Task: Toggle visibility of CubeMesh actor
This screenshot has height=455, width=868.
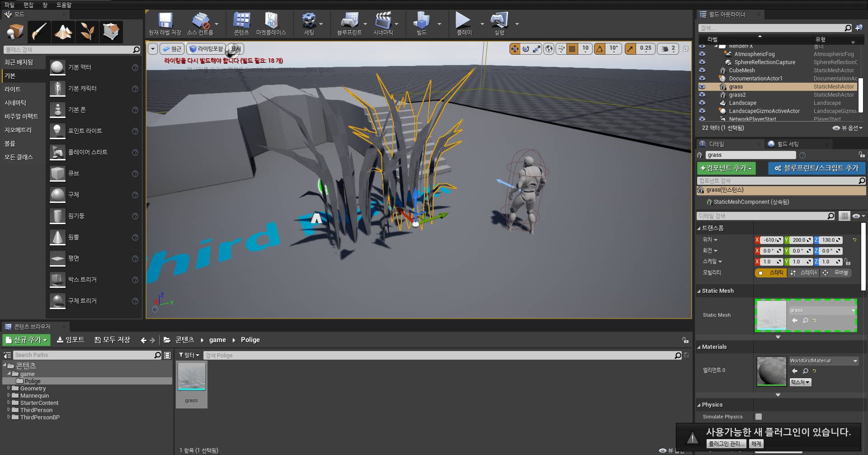Action: point(702,70)
